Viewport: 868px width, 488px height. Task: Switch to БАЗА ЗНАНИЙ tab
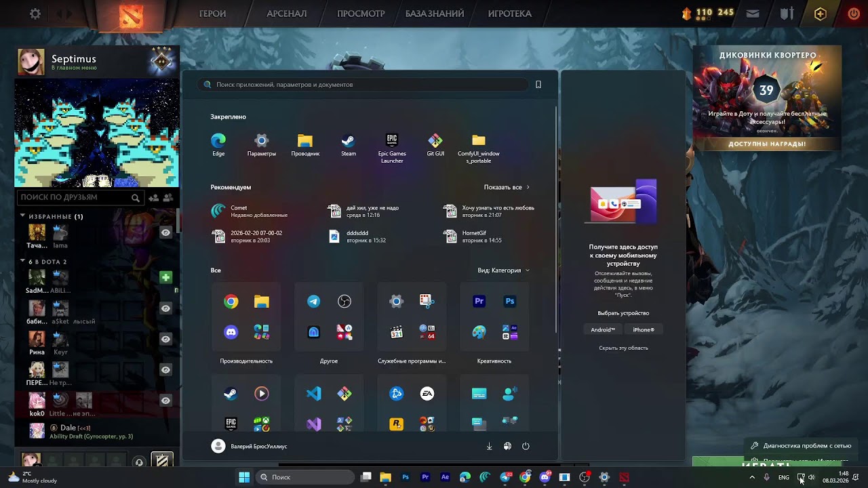pyautogui.click(x=435, y=14)
